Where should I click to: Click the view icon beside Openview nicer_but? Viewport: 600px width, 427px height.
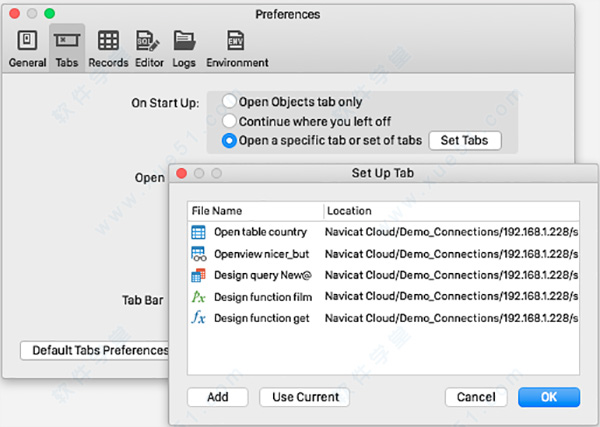click(x=197, y=254)
